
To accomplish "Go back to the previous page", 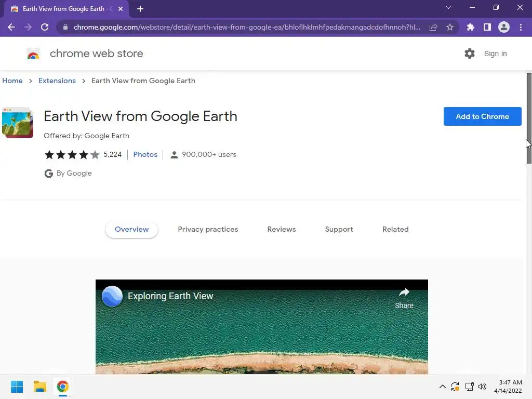I will tap(11, 27).
